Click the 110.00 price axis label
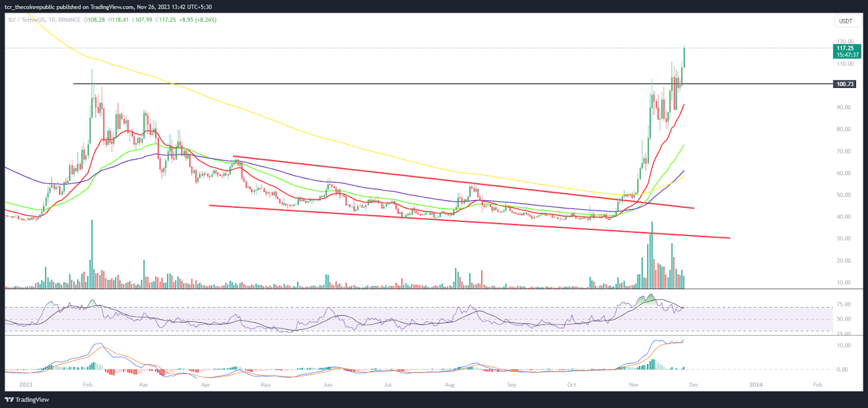Viewport: 868px width, 408px height. tap(845, 64)
